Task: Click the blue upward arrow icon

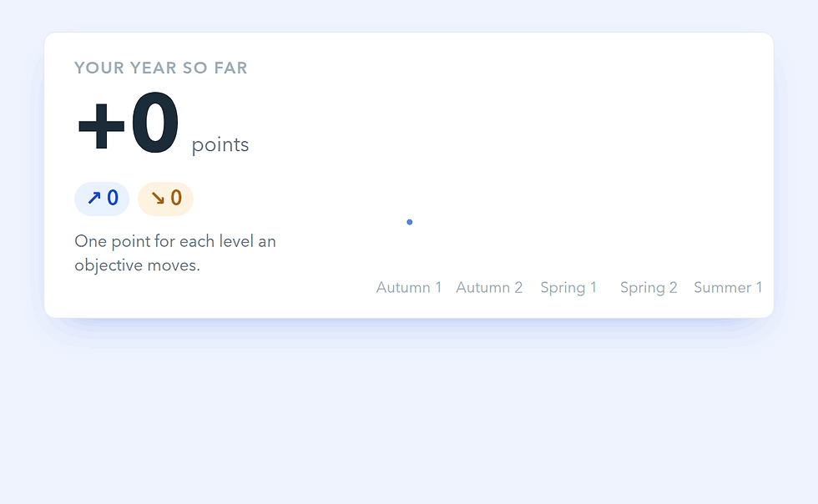Action: coord(93,199)
